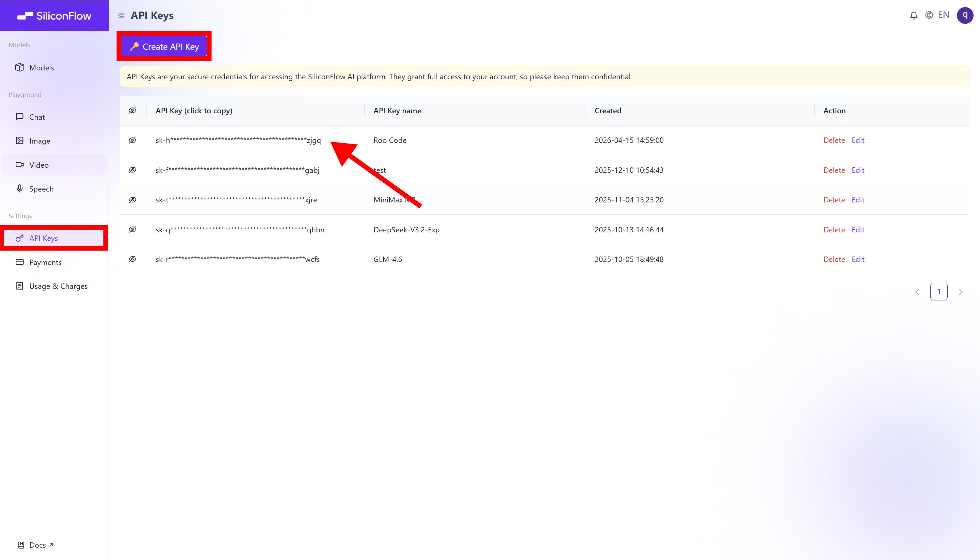Open the language globe selector
The image size is (980, 560).
(929, 15)
